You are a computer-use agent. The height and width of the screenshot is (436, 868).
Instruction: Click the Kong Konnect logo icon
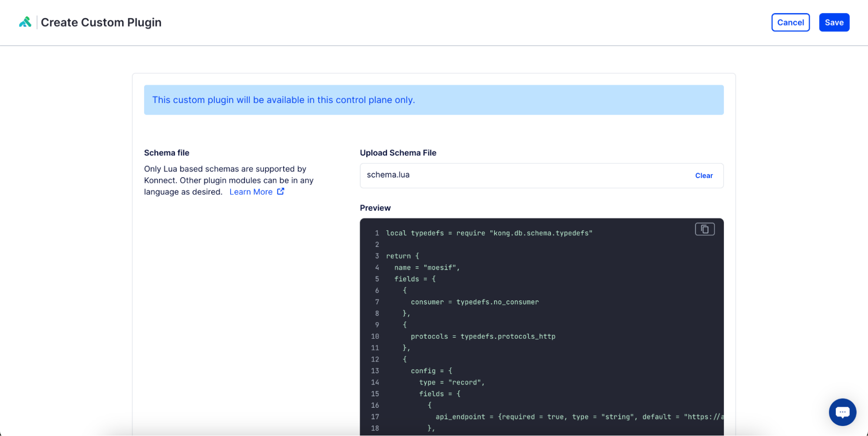pyautogui.click(x=25, y=22)
